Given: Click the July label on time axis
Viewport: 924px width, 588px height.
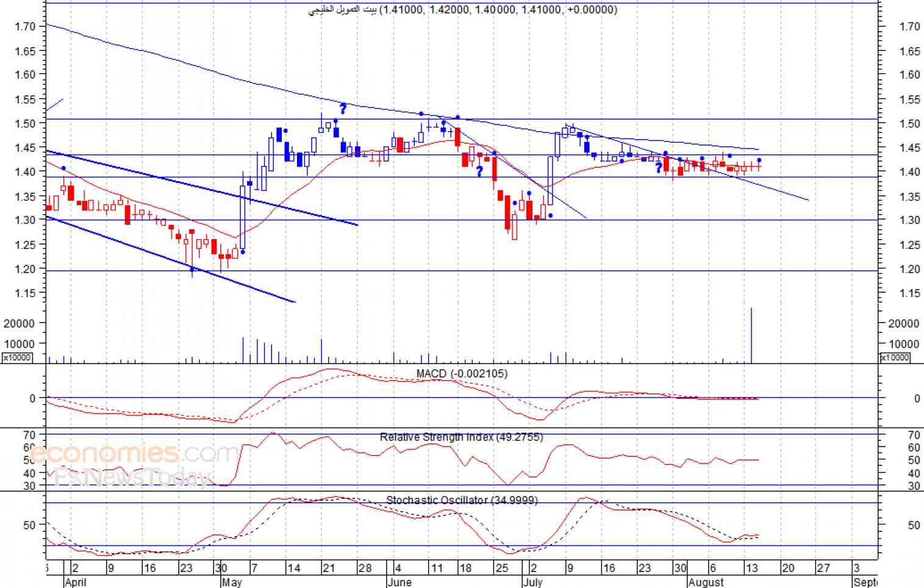Looking at the screenshot, I should (532, 582).
